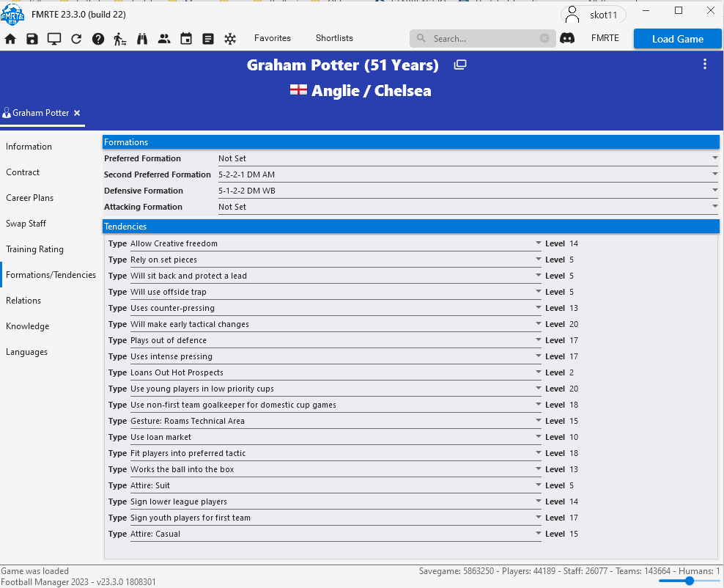Open Help via the question mark icon
The height and width of the screenshot is (588, 724).
pyautogui.click(x=97, y=39)
